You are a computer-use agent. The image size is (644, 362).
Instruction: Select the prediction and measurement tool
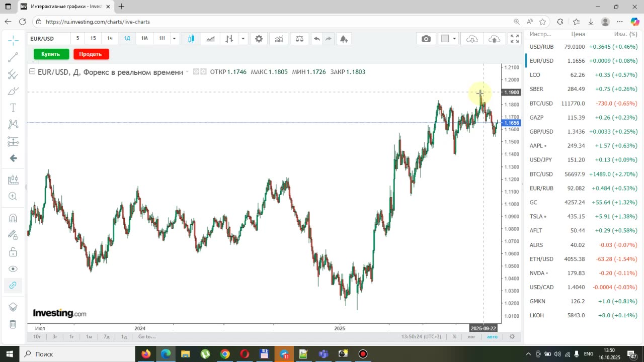click(13, 141)
